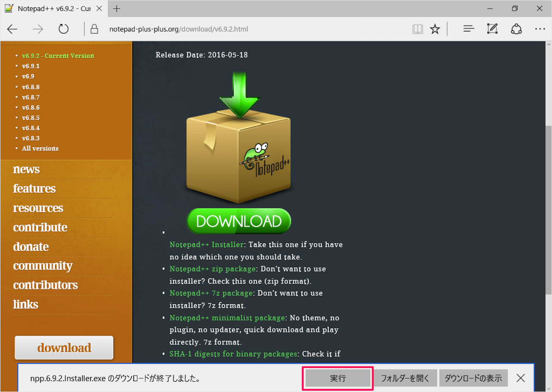
Task: Click SHA-1 digests for binary packages link
Action: 233,354
